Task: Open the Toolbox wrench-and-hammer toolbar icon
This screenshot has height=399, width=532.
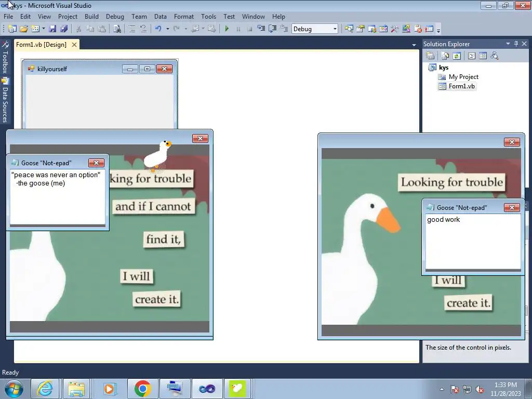Action: pyautogui.click(x=395, y=29)
